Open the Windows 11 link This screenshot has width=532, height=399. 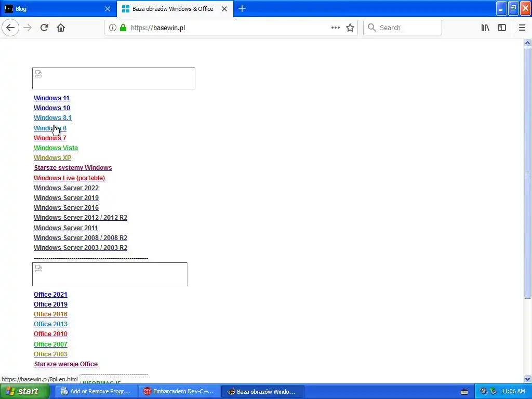point(51,98)
